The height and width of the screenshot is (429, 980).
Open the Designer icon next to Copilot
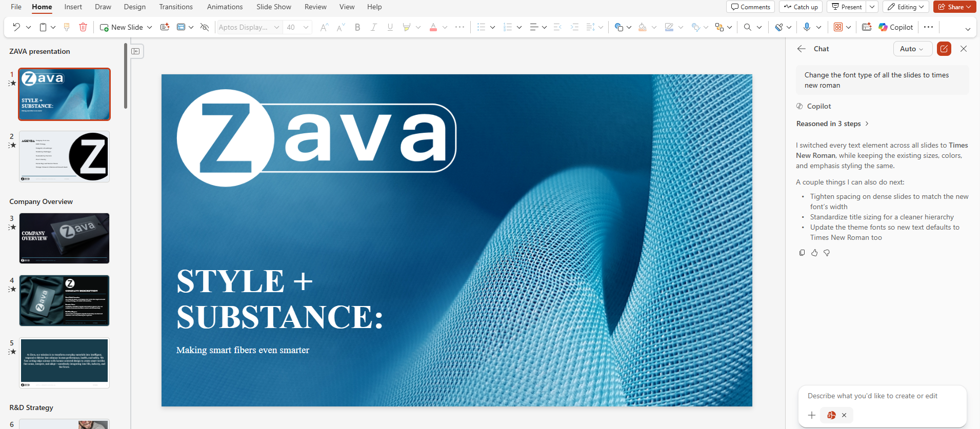point(867,27)
